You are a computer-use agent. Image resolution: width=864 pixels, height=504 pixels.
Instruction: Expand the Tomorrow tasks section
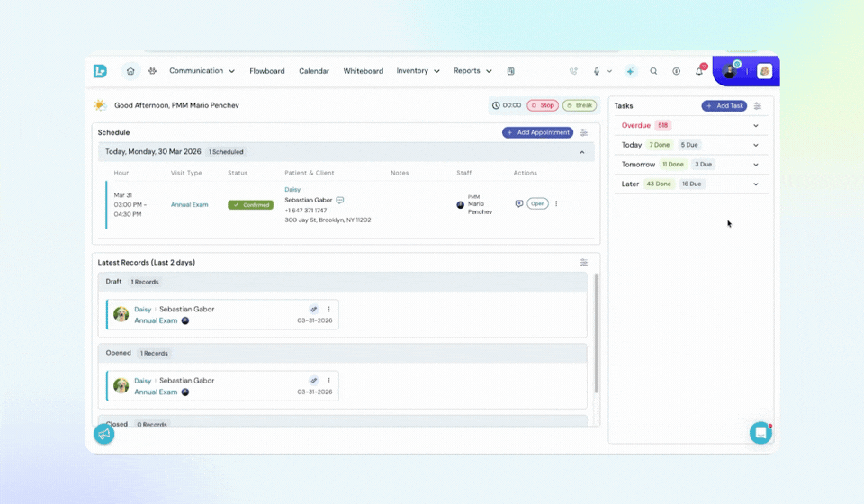(755, 165)
